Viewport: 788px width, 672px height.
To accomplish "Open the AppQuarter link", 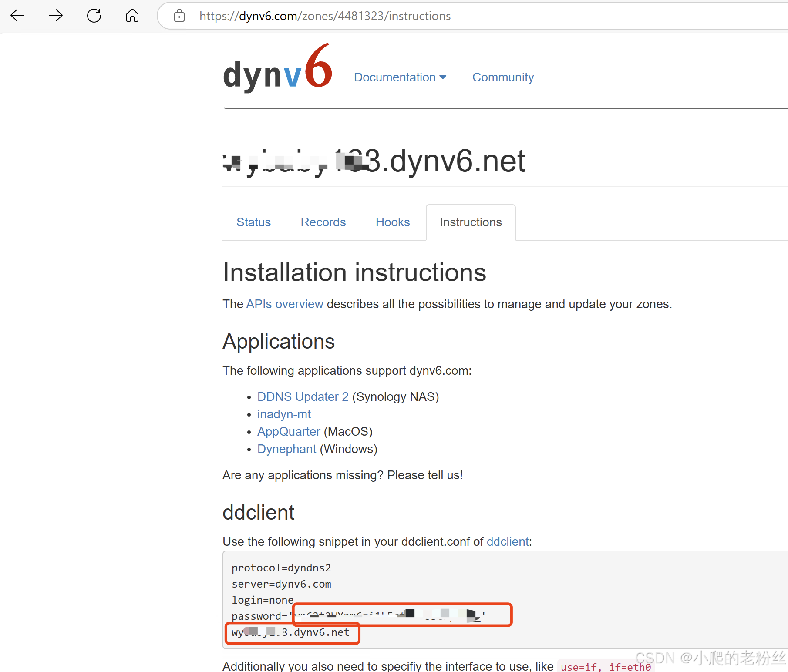I will (x=289, y=431).
